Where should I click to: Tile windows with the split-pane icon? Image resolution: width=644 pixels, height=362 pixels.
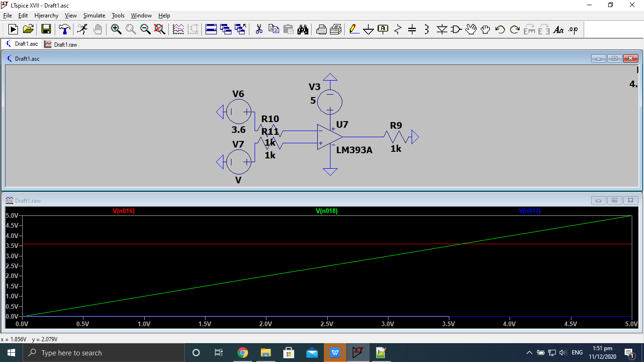[211, 29]
